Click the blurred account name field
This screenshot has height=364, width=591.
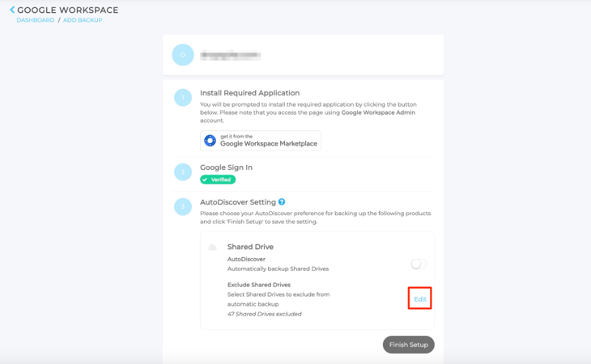pyautogui.click(x=230, y=55)
